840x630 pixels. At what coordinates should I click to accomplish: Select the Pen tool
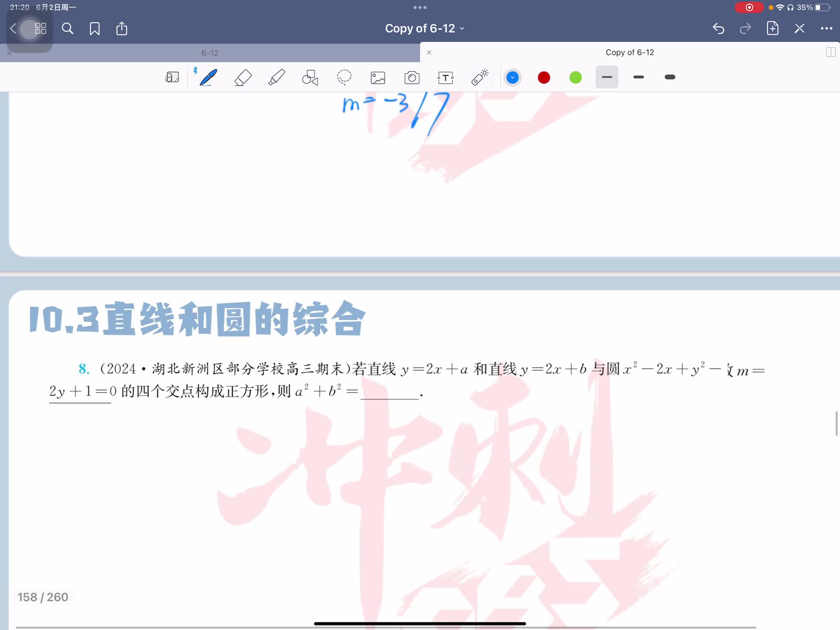(x=208, y=77)
